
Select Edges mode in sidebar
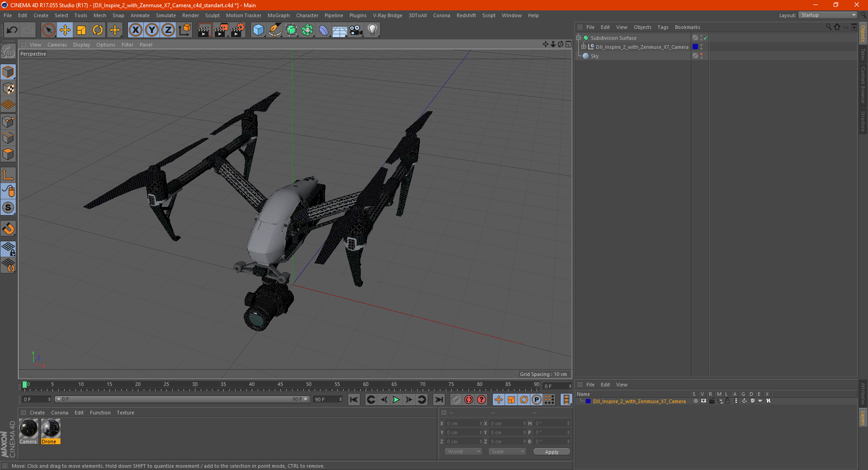tap(8, 138)
